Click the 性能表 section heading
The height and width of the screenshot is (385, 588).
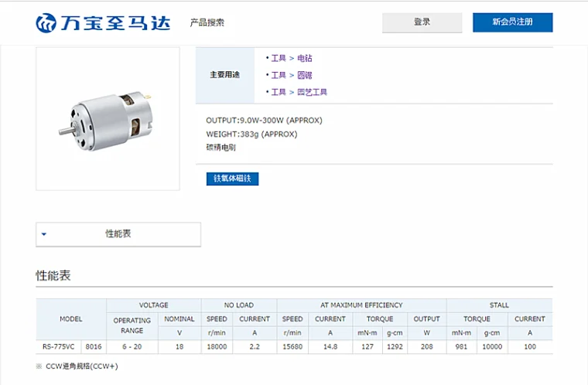53,275
